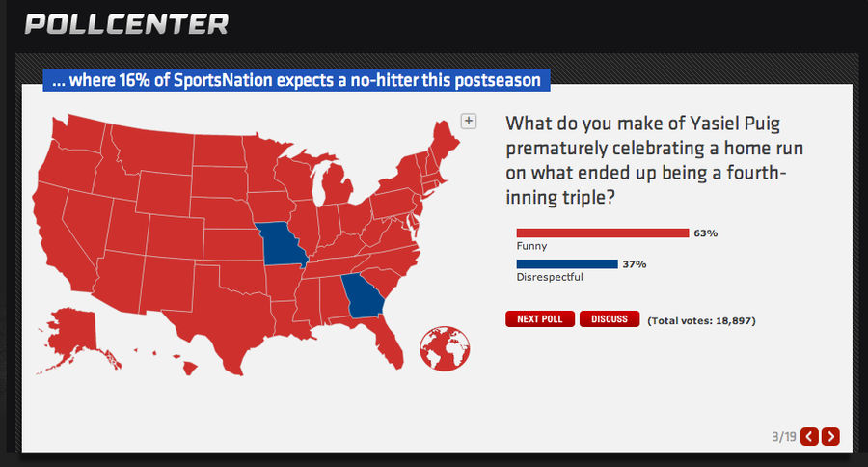The width and height of the screenshot is (868, 467).
Task: Go to previous poll with left arrow
Action: coord(809,436)
